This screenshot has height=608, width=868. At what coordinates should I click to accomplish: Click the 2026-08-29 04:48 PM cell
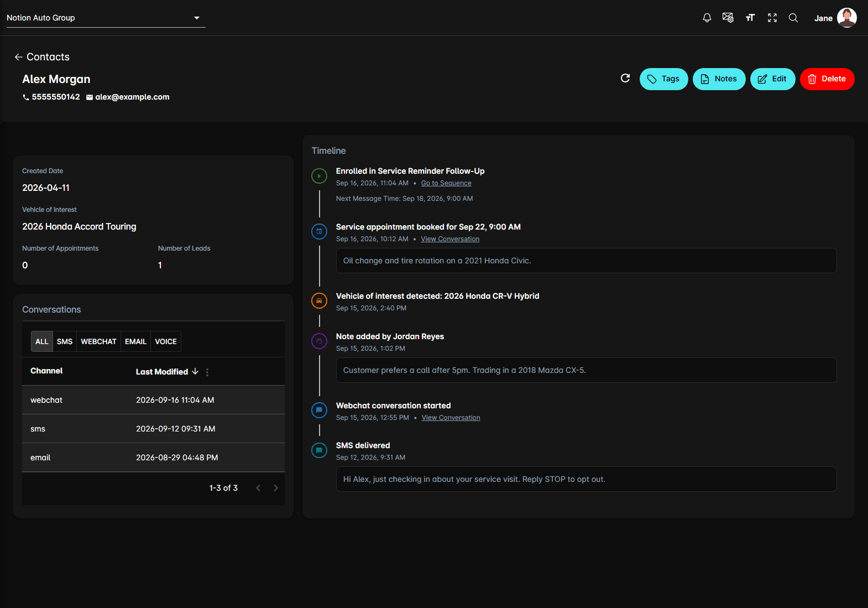[177, 458]
